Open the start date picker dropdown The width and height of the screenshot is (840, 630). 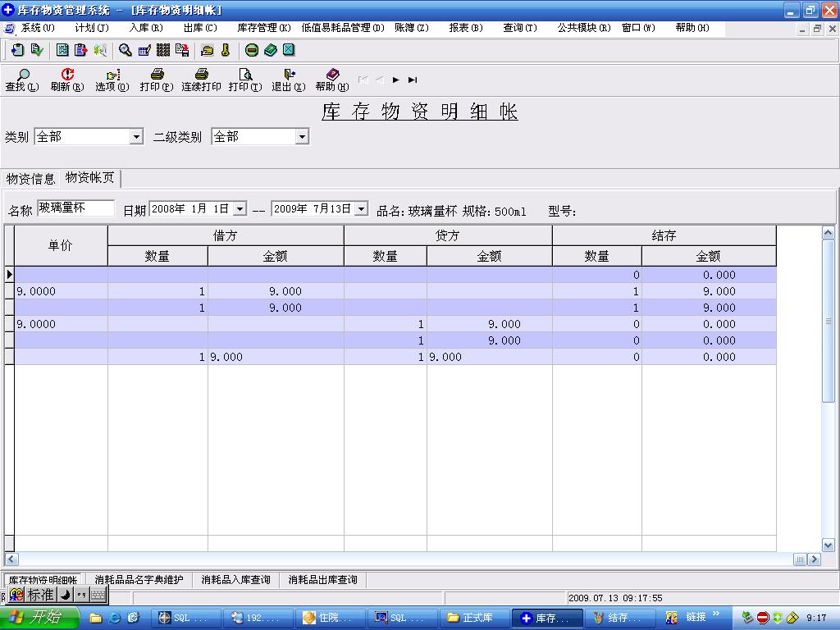240,209
